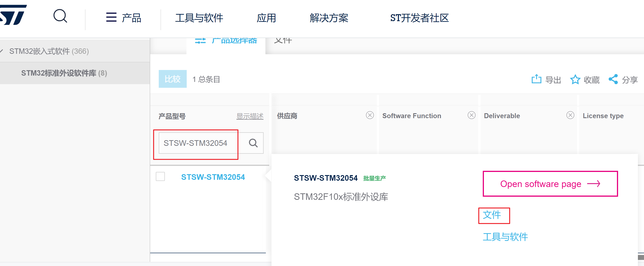Open site search magnifier icon

point(60,16)
